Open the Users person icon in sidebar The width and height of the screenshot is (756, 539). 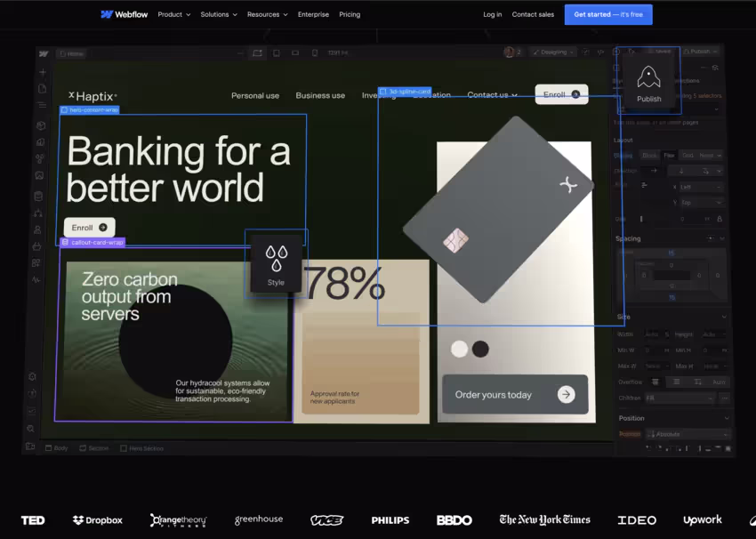[37, 229]
